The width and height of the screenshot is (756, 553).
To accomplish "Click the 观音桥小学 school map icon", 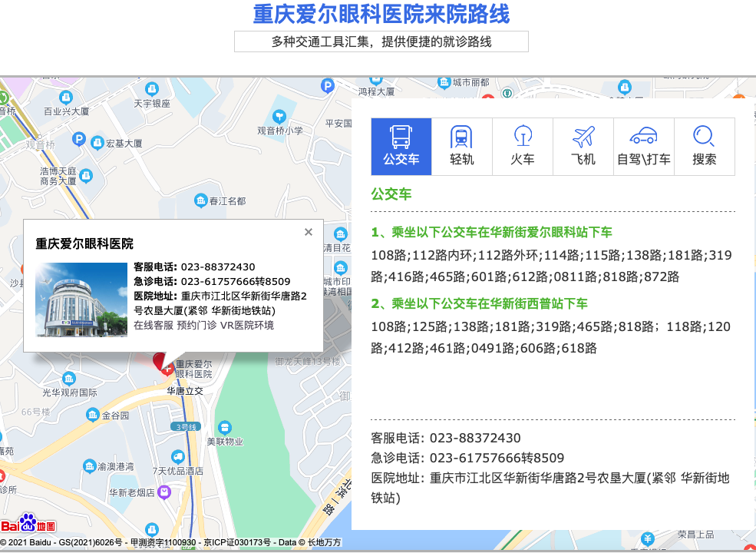I will point(279,116).
